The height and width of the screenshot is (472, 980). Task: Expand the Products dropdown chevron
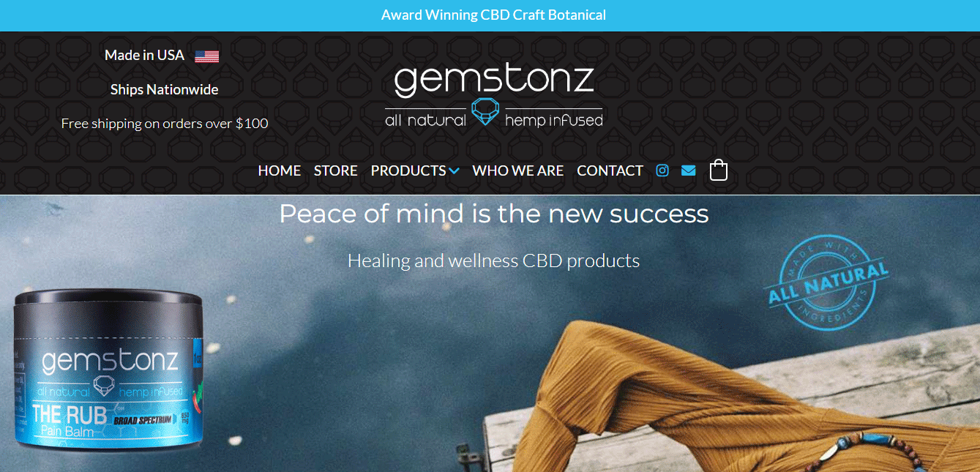[x=455, y=171]
